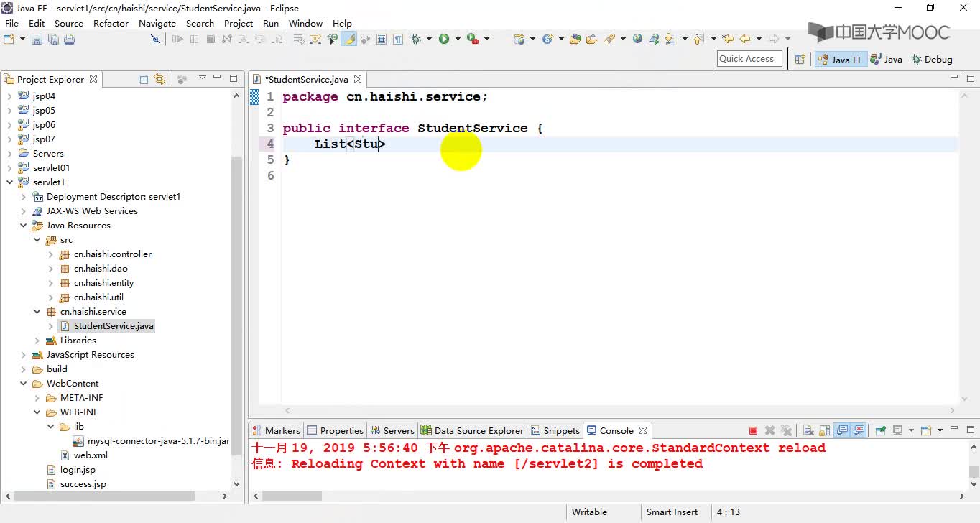Toggle Block Selection Mode icon

click(382, 39)
